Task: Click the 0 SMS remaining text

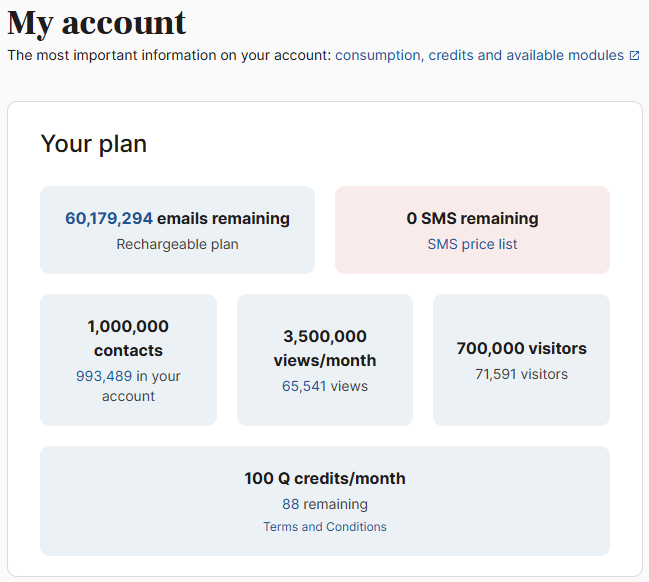Action: tap(472, 219)
